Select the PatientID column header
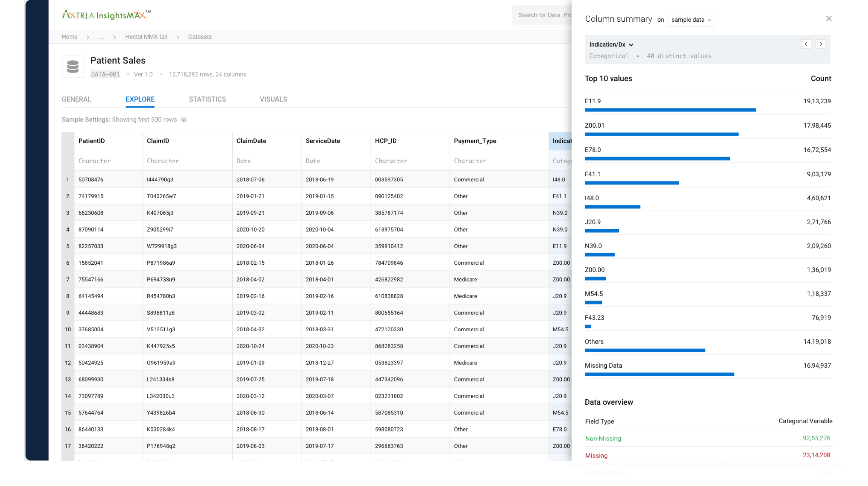Image resolution: width=868 pixels, height=486 pixels. tap(91, 141)
